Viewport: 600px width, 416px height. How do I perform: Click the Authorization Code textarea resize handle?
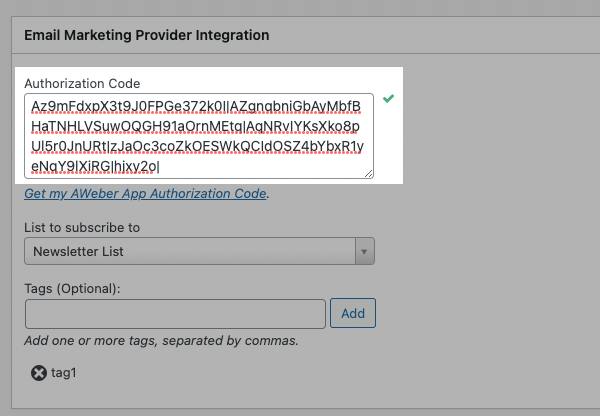[368, 173]
